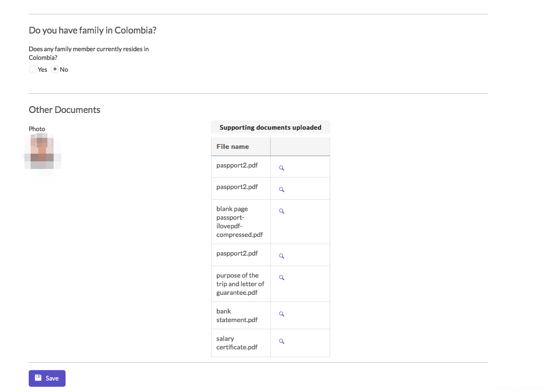The height and width of the screenshot is (392, 544).
Task: Click magnifier icon for second passport2.pdf row
Action: pyautogui.click(x=282, y=190)
